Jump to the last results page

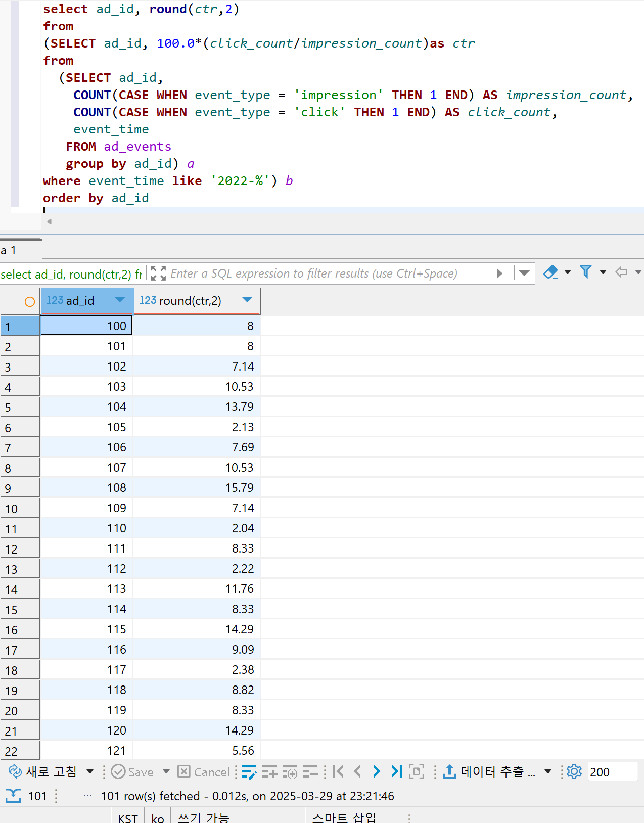coord(396,771)
